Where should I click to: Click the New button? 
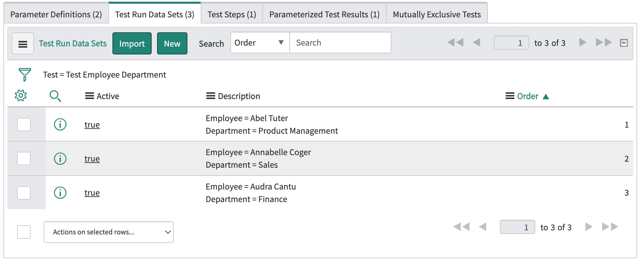pos(172,44)
